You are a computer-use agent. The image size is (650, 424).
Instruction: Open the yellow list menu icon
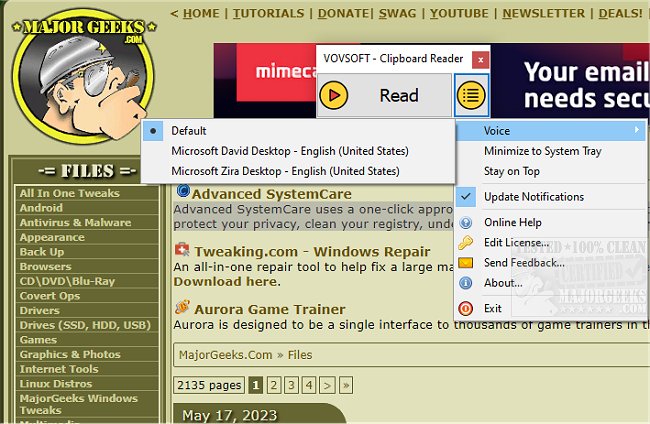point(471,95)
